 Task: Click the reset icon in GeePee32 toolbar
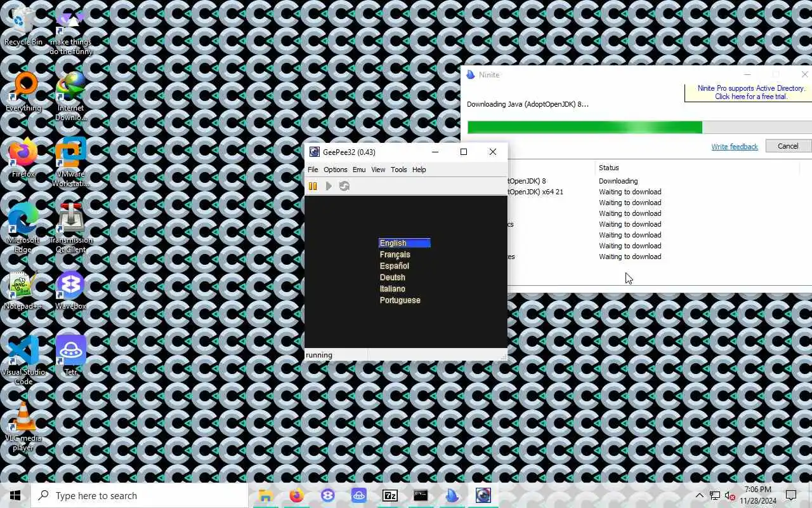[x=344, y=186]
